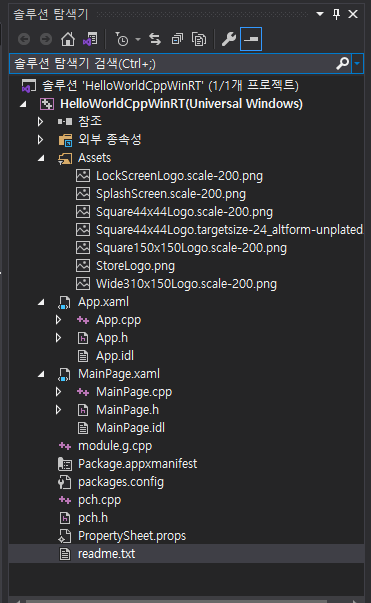Image resolution: width=371 pixels, height=603 pixels.
Task: Collapse the App.xaml node
Action: (42, 302)
